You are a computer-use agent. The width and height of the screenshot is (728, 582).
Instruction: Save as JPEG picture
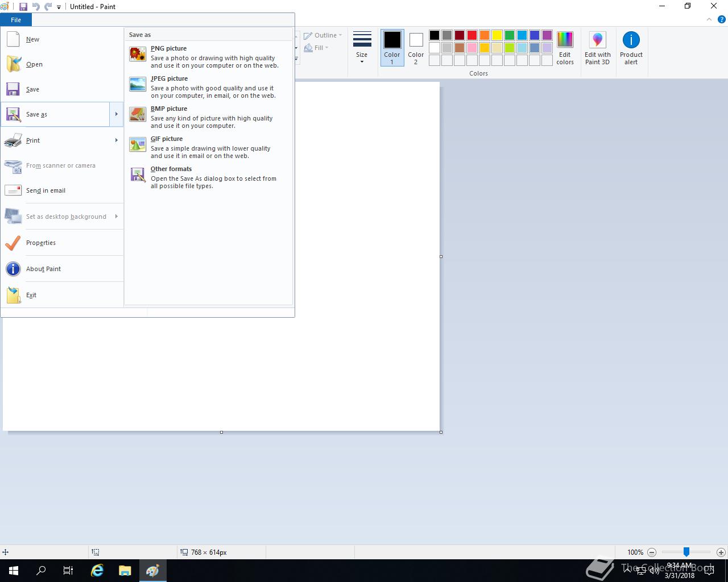click(x=208, y=87)
